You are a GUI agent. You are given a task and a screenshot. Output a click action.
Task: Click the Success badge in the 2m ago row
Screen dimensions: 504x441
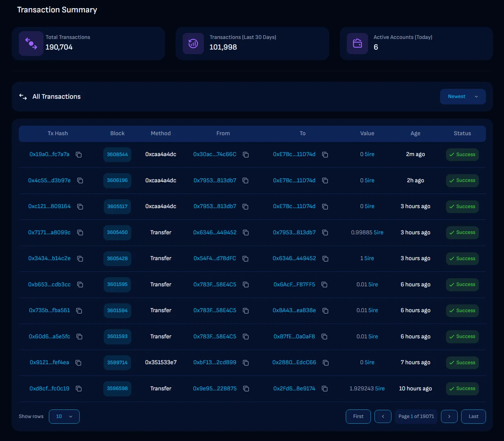coord(462,155)
